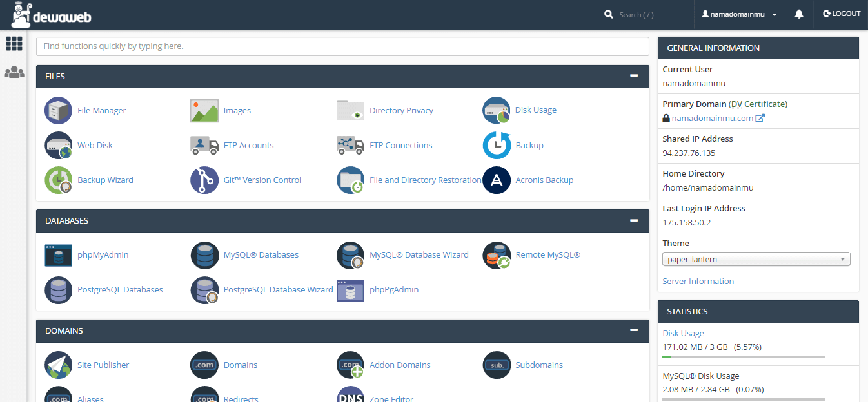
Task: Launch the Backup Wizard icon
Action: 58,180
